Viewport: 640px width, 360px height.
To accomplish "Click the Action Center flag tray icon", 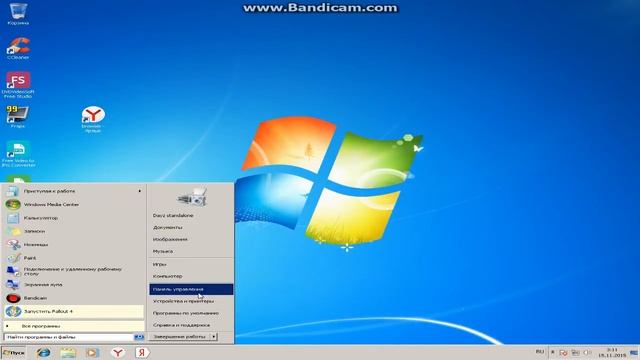I will (x=564, y=352).
